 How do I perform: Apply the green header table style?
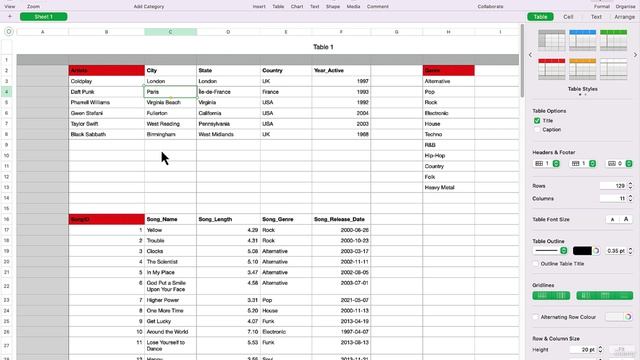click(x=613, y=40)
